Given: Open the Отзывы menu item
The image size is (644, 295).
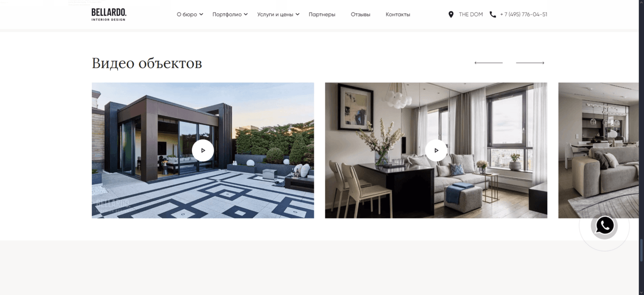Looking at the screenshot, I should [x=360, y=14].
